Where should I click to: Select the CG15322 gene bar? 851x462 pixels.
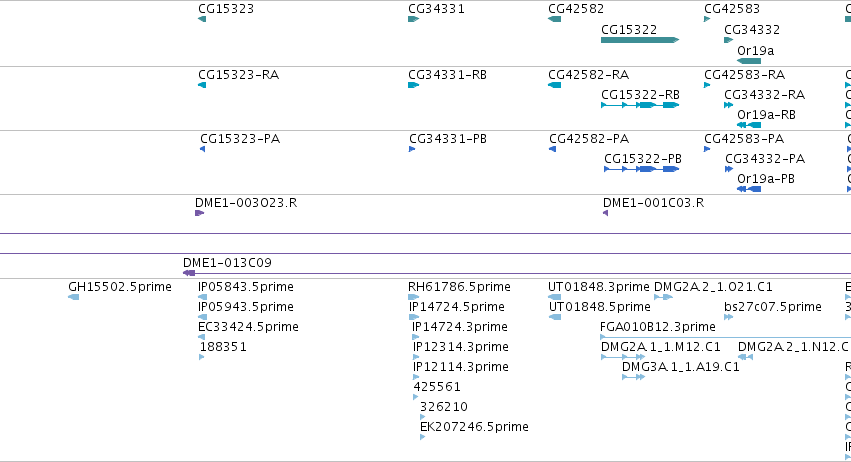tap(640, 40)
